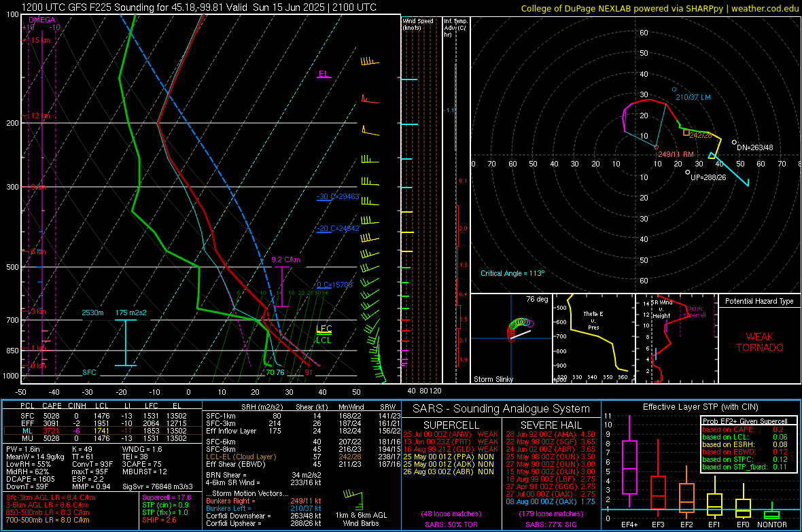Click the red 91 surface temperature value

(x=309, y=372)
